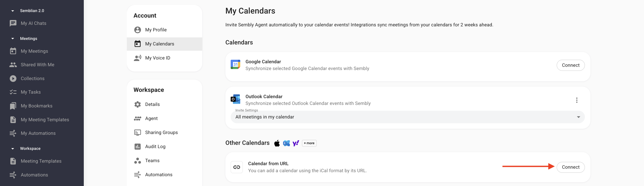Click the Outlook Calendar logo icon
Image resolution: width=644 pixels, height=186 pixels.
pyautogui.click(x=235, y=99)
